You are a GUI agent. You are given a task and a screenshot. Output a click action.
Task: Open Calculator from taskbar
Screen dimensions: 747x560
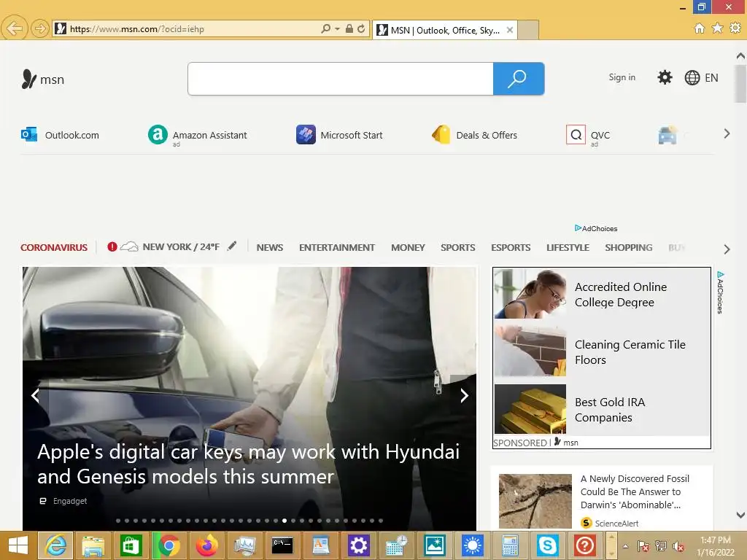[x=509, y=545]
